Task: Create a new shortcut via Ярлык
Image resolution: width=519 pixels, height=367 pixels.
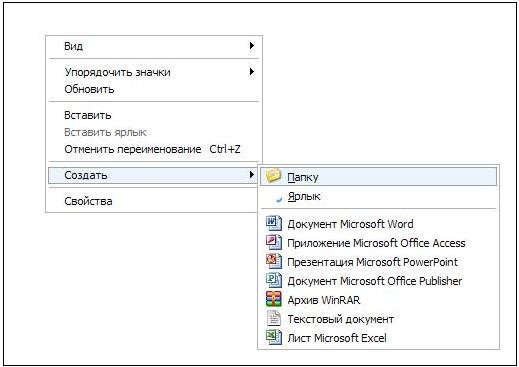Action: click(378, 196)
